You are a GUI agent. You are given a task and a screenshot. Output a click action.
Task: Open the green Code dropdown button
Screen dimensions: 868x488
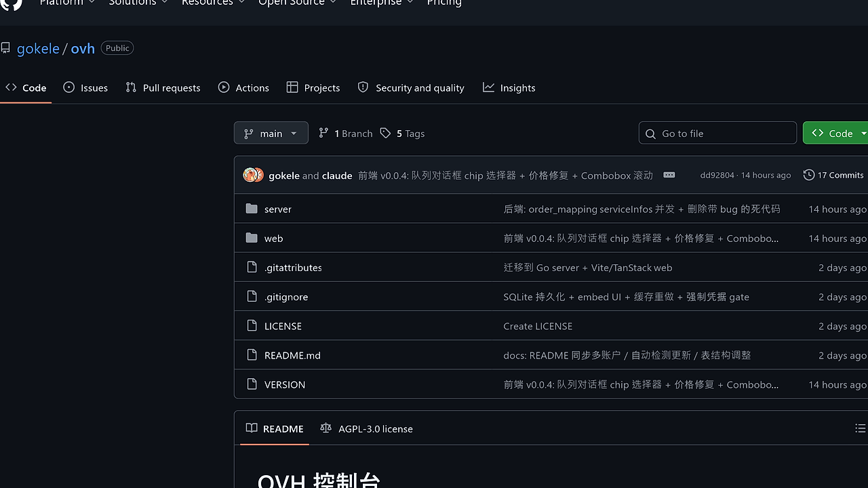tap(835, 133)
